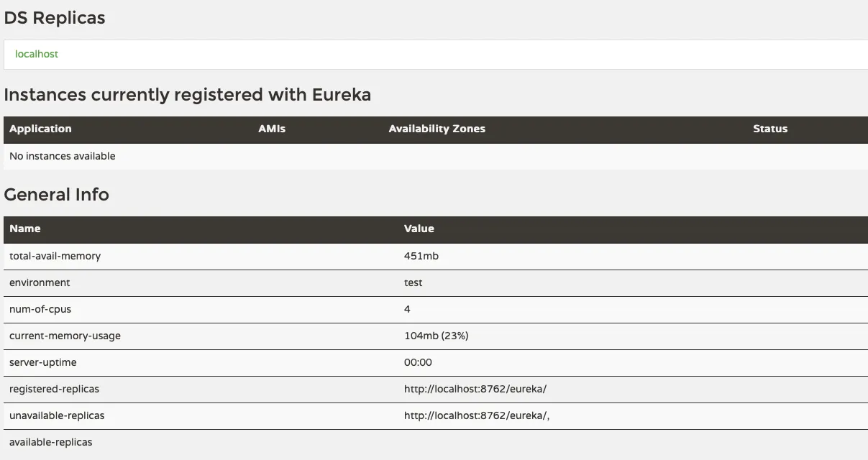868x460 pixels.
Task: Select the Value column header
Action: click(x=419, y=229)
